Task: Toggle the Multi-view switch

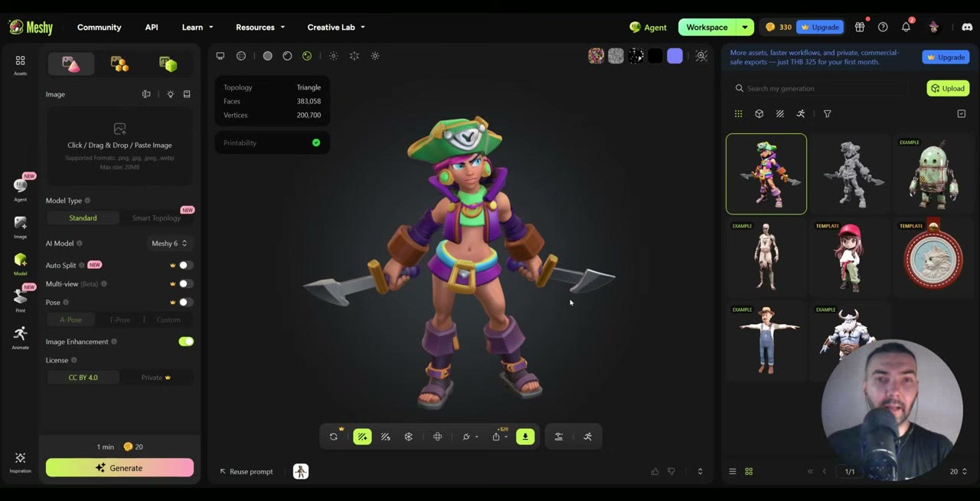Action: (x=185, y=283)
